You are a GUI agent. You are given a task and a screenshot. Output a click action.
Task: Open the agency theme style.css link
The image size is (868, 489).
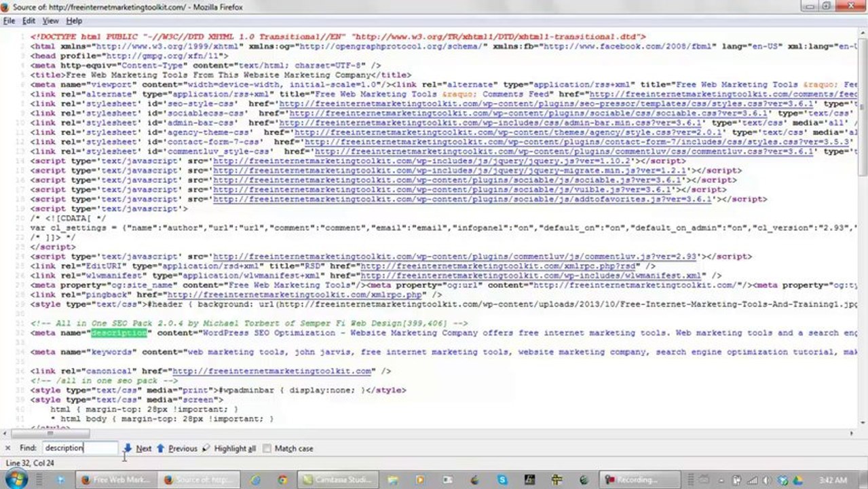(x=508, y=132)
